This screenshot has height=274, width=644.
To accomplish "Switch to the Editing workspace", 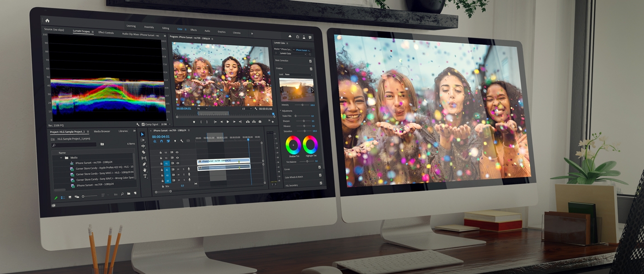I will point(166,28).
